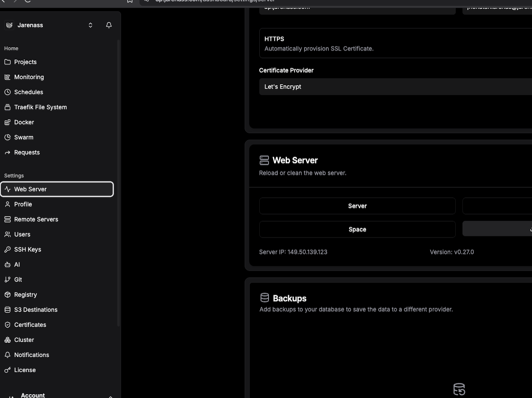Open S3 Destinations settings
Image resolution: width=532 pixels, height=398 pixels.
click(36, 310)
